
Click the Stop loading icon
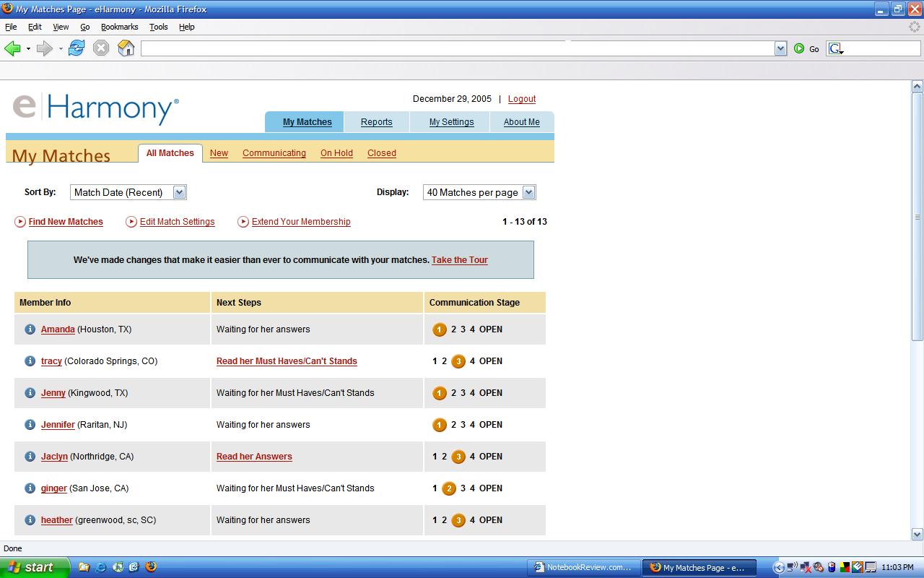tap(101, 48)
